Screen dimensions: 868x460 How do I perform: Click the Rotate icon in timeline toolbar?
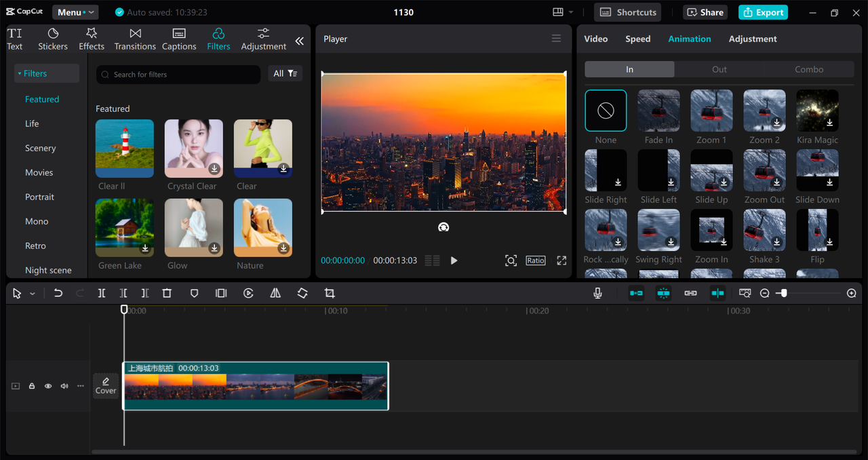(302, 293)
